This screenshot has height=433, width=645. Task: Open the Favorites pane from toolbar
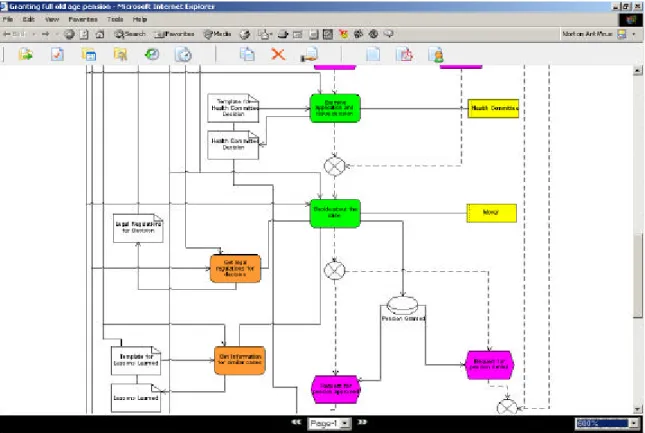[174, 34]
